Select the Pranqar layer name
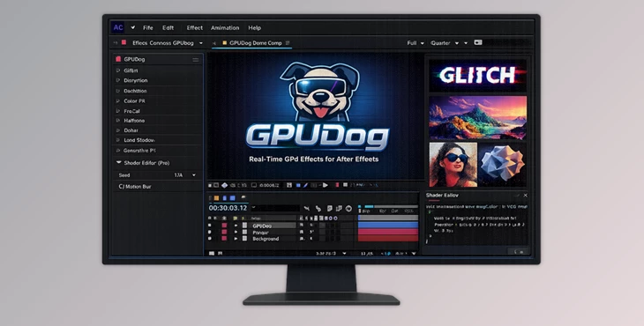 pos(260,233)
